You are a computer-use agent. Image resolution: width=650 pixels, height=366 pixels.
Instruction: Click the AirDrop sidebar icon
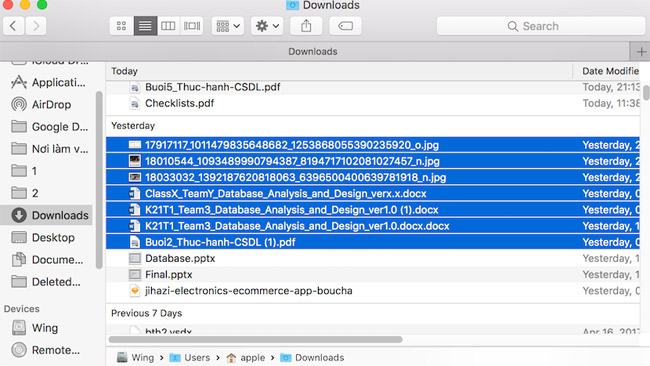[19, 104]
